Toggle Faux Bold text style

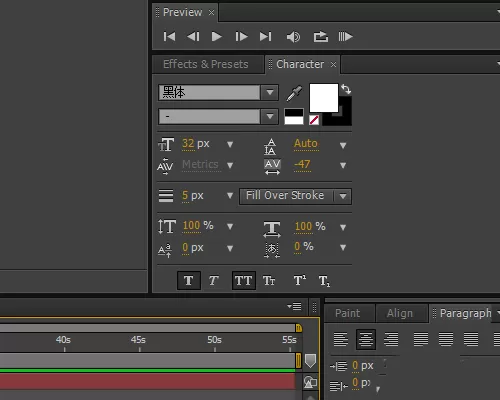[189, 280]
